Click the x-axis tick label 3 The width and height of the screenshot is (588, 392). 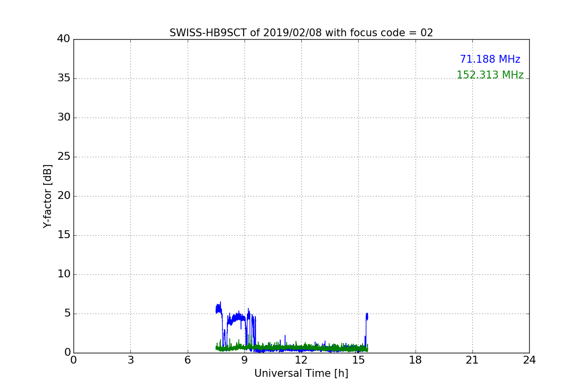(x=130, y=360)
